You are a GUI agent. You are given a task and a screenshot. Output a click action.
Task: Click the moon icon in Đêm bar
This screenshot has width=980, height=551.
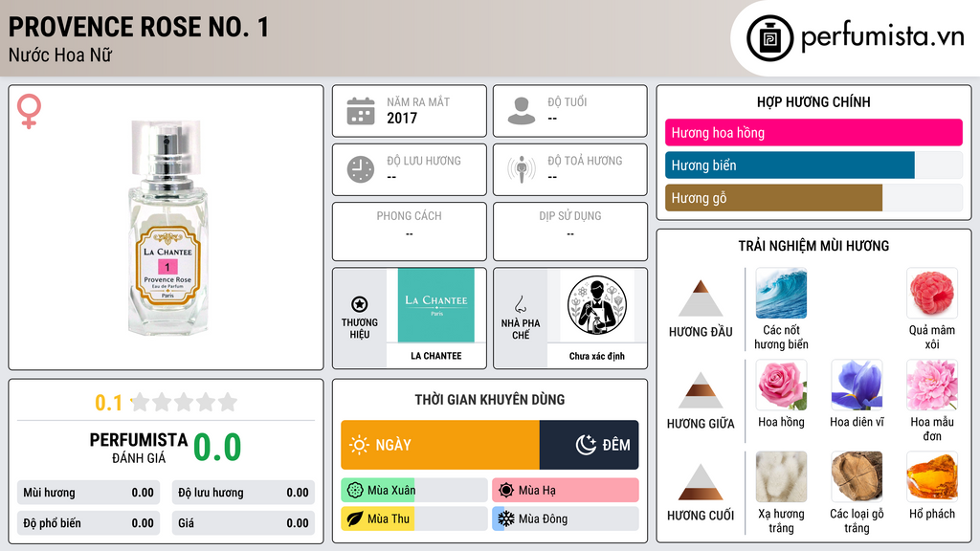click(x=586, y=445)
